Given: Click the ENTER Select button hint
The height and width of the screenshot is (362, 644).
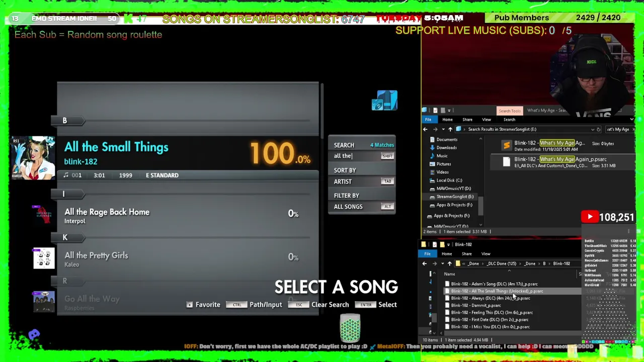Looking at the screenshot, I should [376, 305].
